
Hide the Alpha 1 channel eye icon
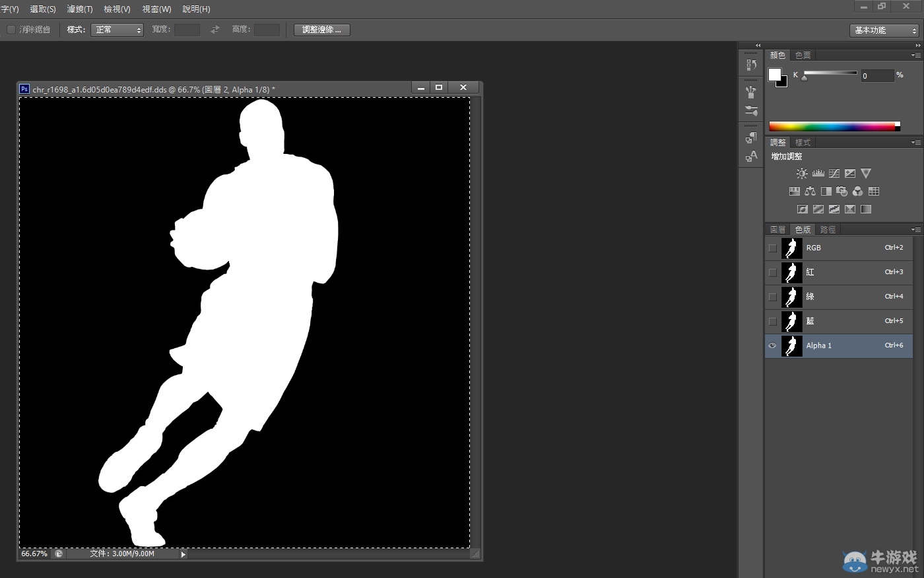click(773, 346)
